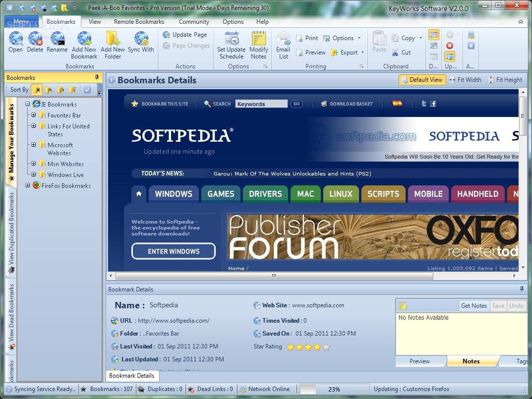
Task: Pin the Bookmark Details panel
Action: (x=522, y=289)
